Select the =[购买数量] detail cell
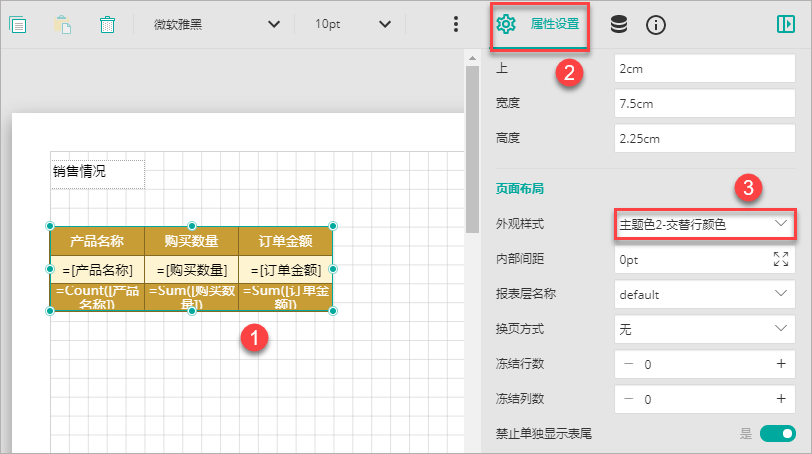812x454 pixels. pos(192,269)
